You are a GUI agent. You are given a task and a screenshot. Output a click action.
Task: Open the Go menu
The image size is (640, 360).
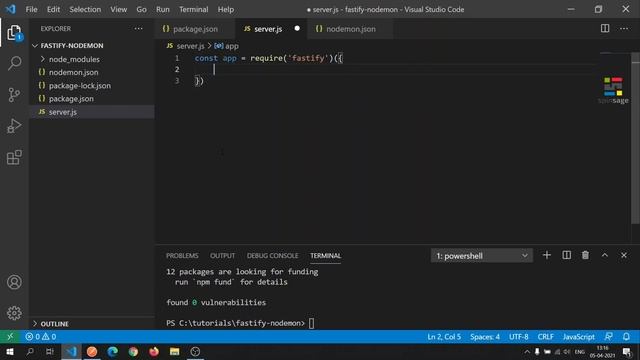click(x=141, y=9)
